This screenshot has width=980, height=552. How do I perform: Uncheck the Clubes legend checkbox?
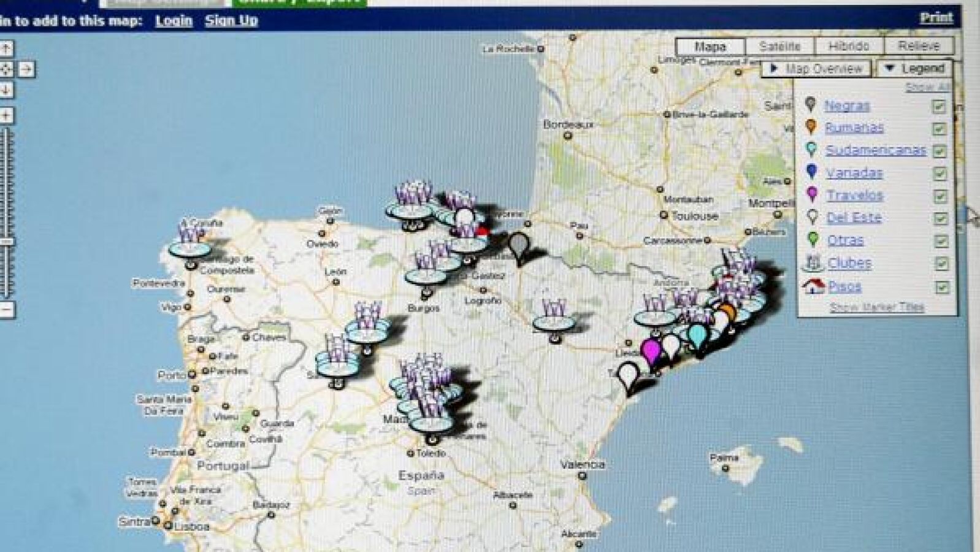(x=941, y=264)
